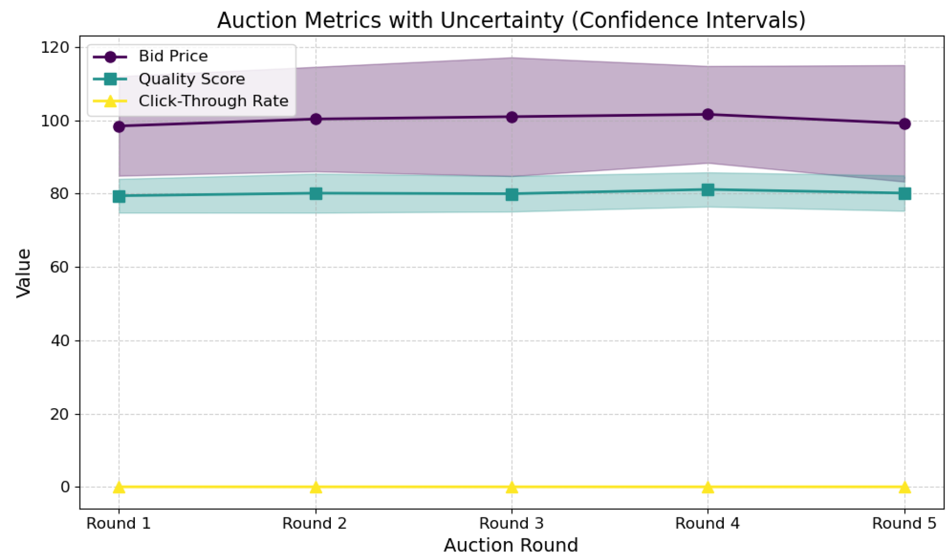The image size is (952, 560).
Task: Click the Bid Price circle at Round 3
Action: click(512, 117)
